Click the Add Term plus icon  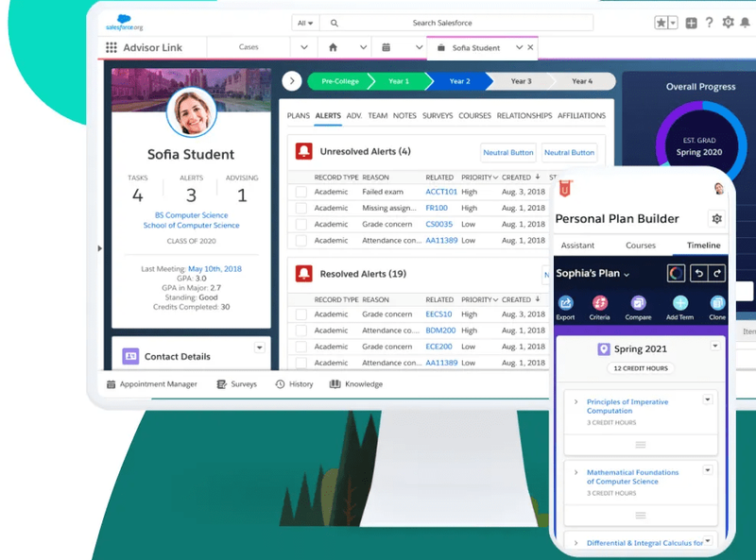(680, 303)
